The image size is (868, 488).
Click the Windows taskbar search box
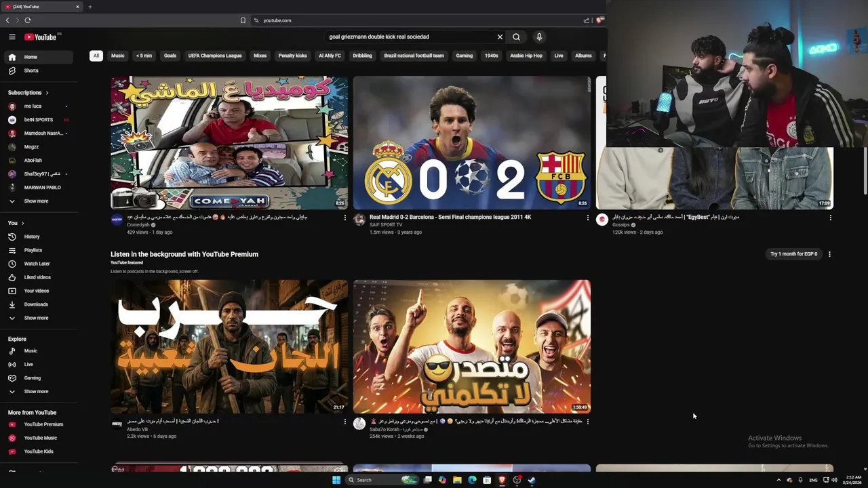coord(383,480)
